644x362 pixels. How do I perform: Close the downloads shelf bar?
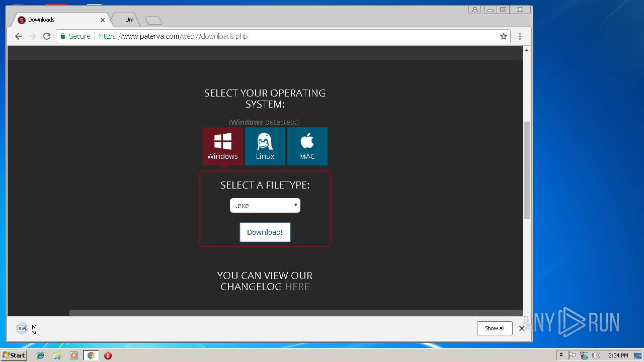(x=522, y=328)
